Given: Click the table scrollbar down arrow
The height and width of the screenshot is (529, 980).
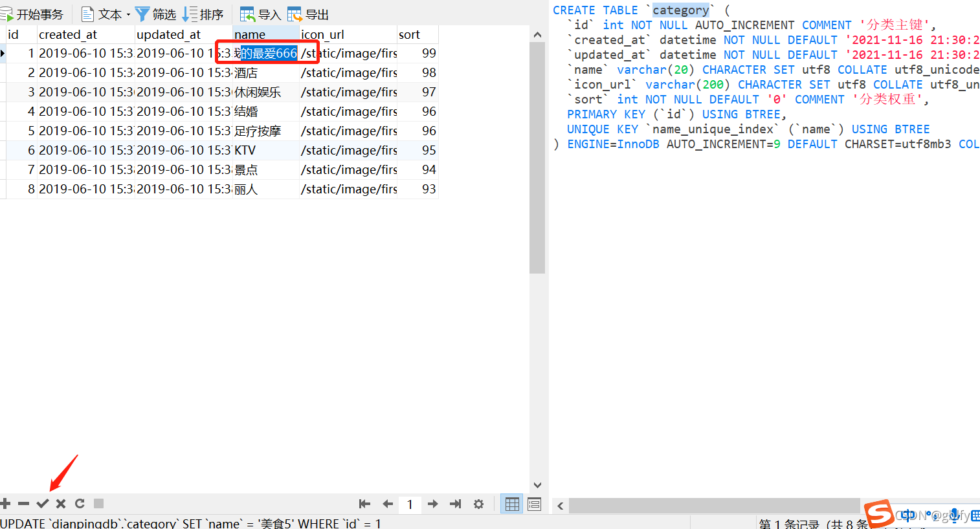Looking at the screenshot, I should (x=537, y=485).
